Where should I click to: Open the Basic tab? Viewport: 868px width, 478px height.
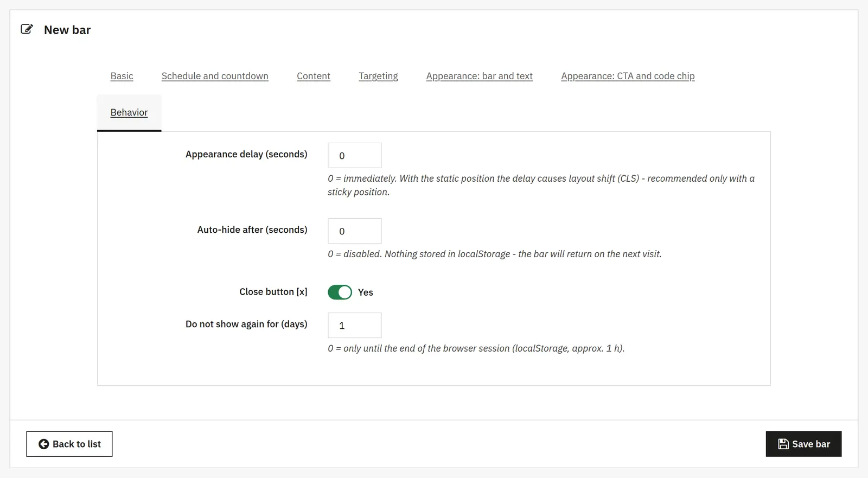[x=122, y=76]
